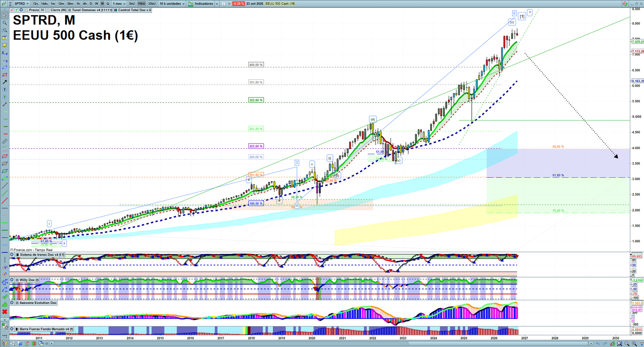Expand more drawing tools chevron
Image resolution: width=644 pixels, height=347 pixels.
click(5, 319)
